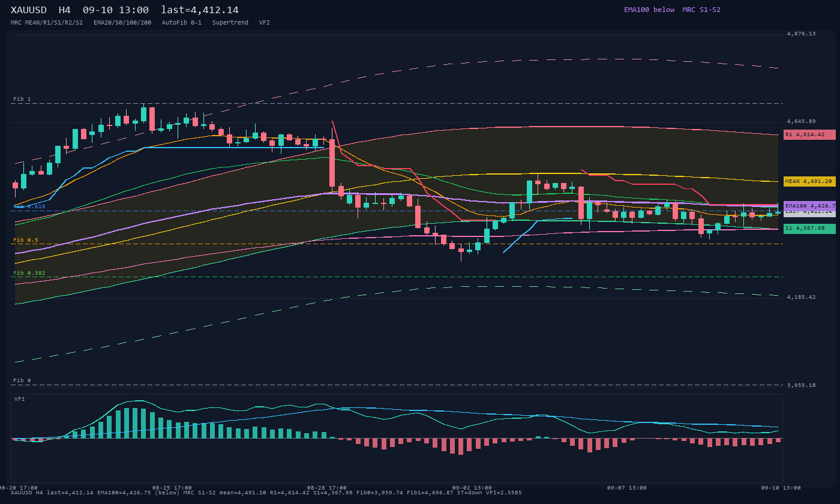Select the "EMA20/50/100/200" indicator label
The width and height of the screenshot is (840, 504).
coord(122,23)
